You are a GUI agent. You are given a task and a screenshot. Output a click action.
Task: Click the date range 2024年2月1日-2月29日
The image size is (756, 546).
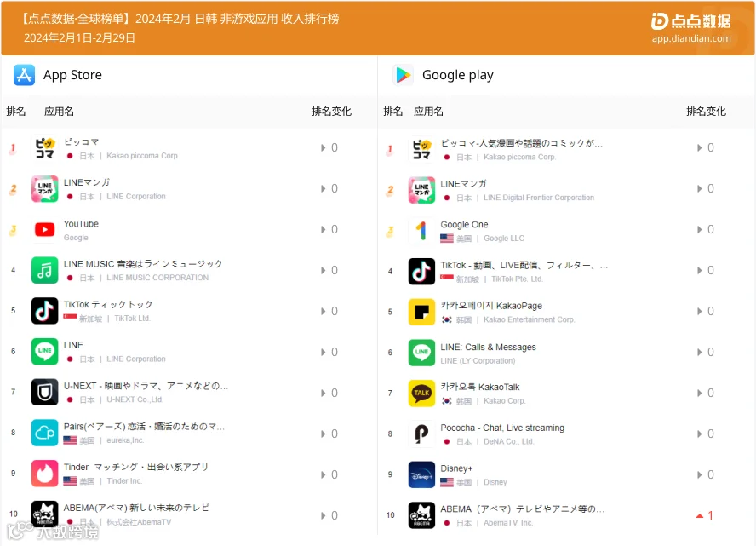[79, 37]
